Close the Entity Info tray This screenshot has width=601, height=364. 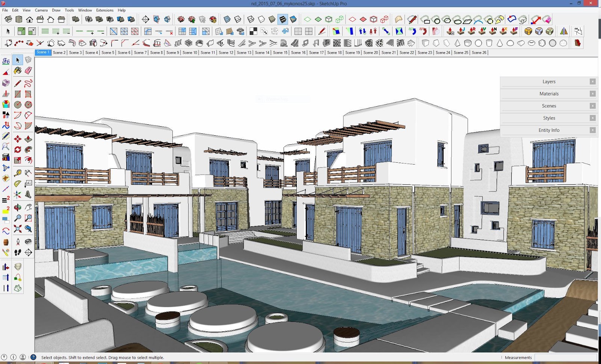pyautogui.click(x=592, y=130)
